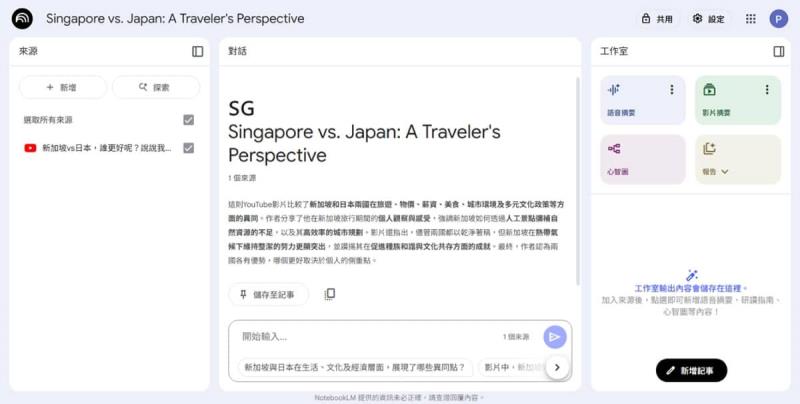Open the 心智圖 mind map card
The image size is (800, 404).
pos(643,159)
